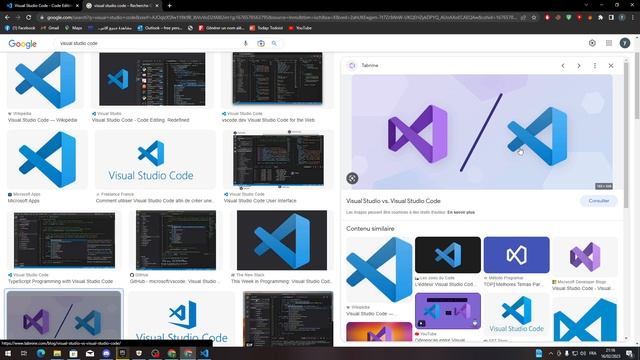Screen dimensions: 640x360
Task: Open the Mail app from taskbar
Action: pos(90,353)
